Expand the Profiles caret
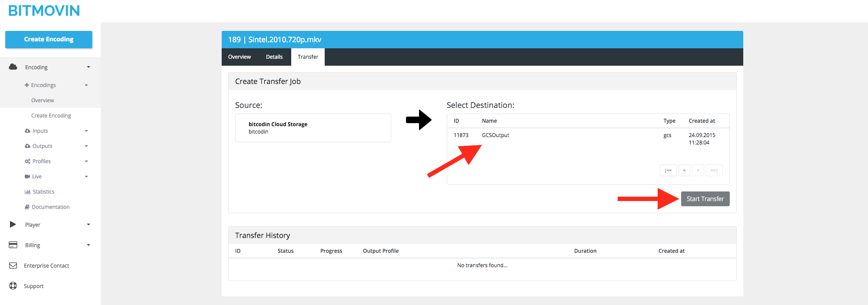 [x=86, y=161]
